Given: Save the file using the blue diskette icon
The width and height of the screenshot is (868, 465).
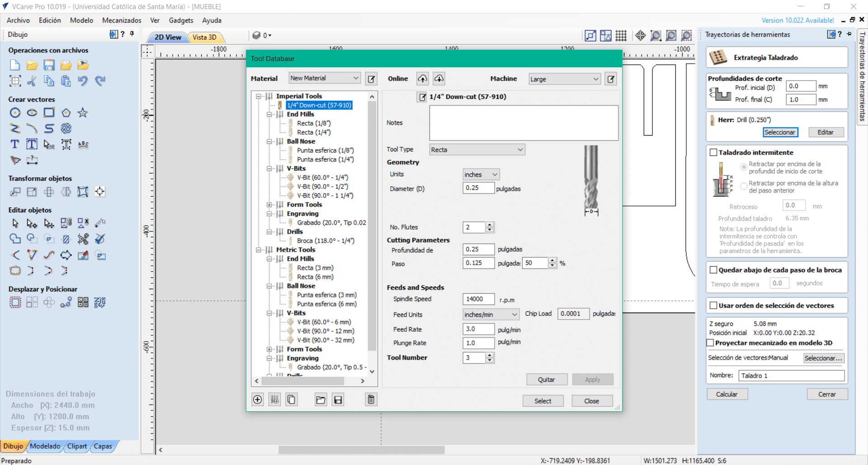Looking at the screenshot, I should (x=49, y=65).
